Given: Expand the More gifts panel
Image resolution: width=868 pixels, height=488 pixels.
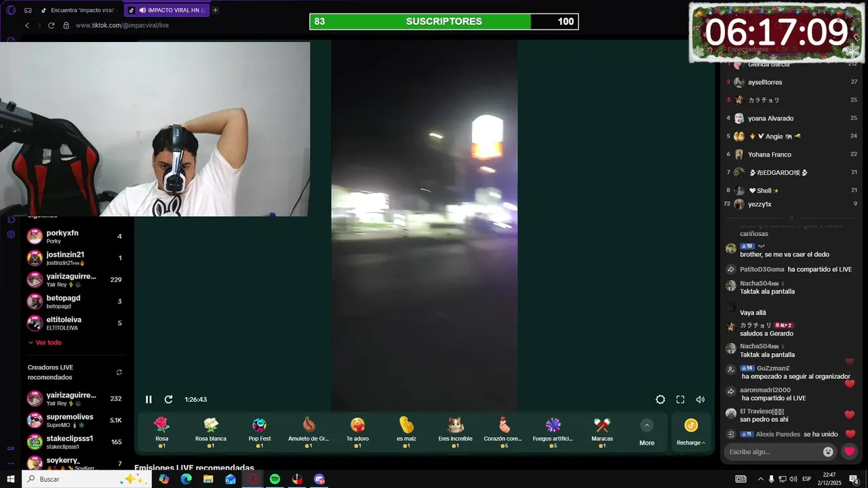Looking at the screenshot, I should (647, 432).
